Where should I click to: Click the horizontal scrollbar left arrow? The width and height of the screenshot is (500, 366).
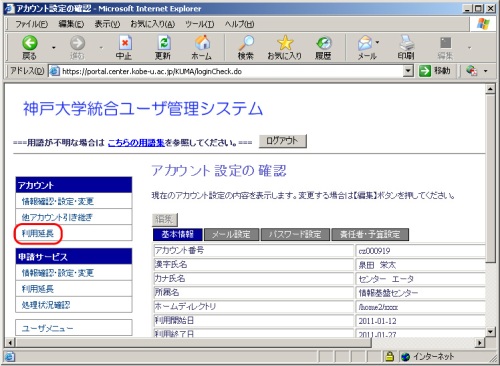coord(10,342)
